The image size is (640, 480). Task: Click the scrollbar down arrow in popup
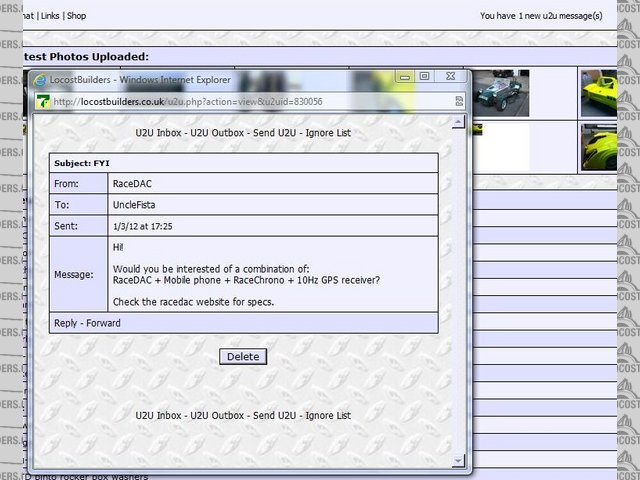pos(458,460)
